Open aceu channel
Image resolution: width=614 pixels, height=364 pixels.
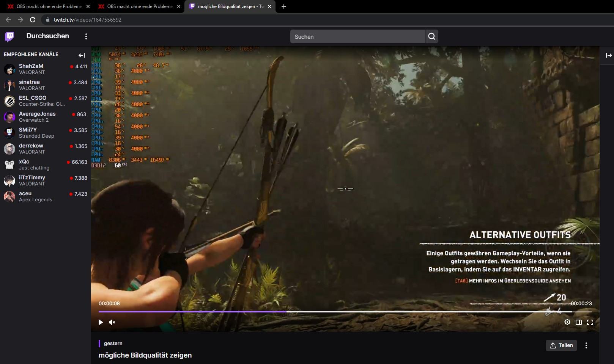46,196
